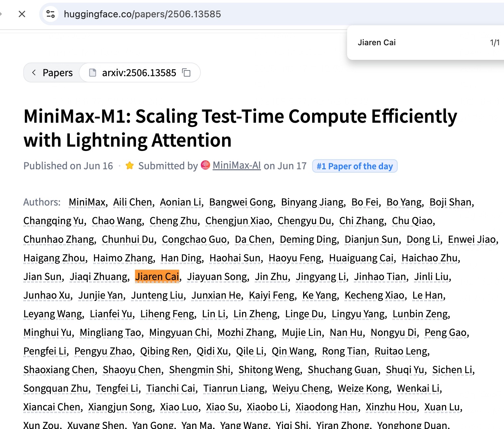Open author Kecheng Xiao
This screenshot has width=504, height=429.
(374, 295)
